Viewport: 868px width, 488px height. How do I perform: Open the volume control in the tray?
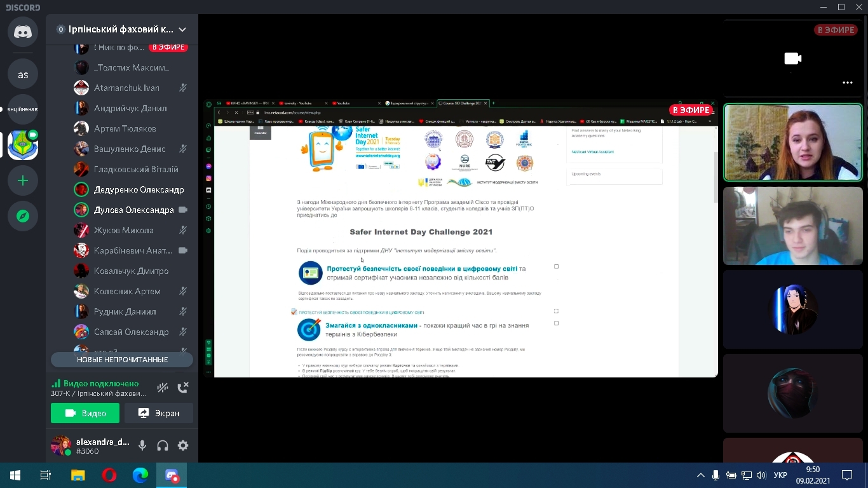pos(761,475)
